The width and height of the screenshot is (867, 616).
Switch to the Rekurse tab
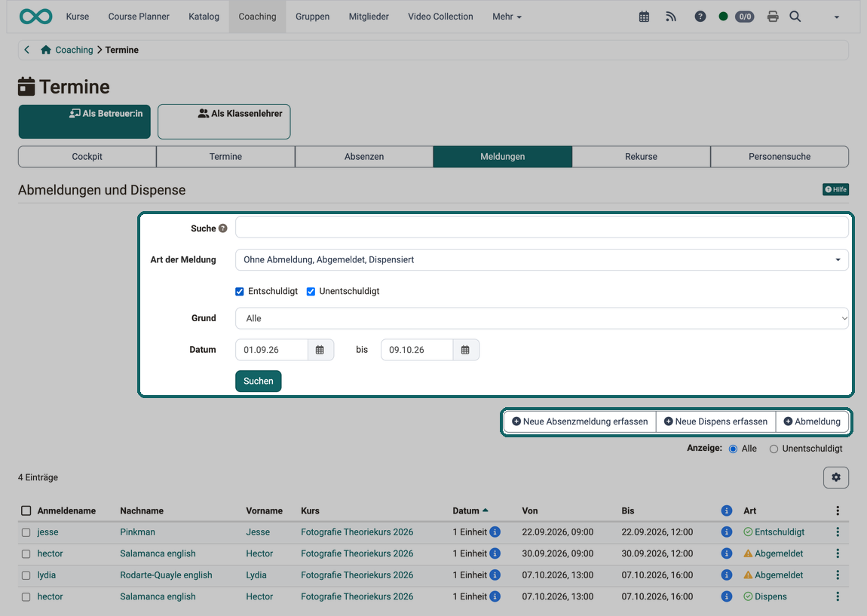(642, 157)
